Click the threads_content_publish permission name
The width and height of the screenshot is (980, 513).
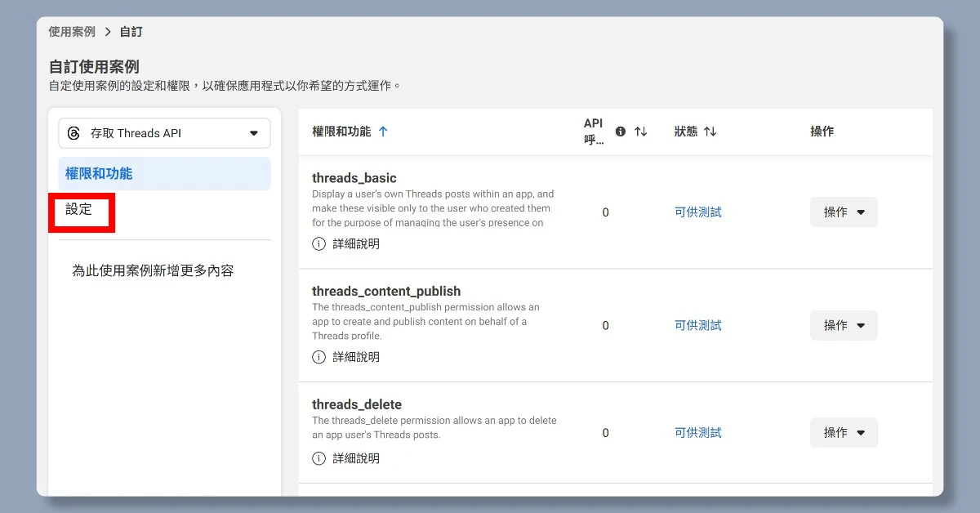[386, 291]
